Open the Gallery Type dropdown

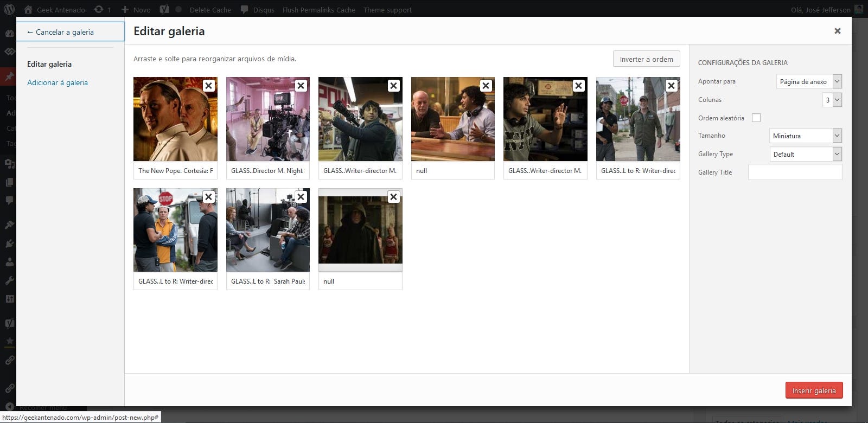coord(806,154)
